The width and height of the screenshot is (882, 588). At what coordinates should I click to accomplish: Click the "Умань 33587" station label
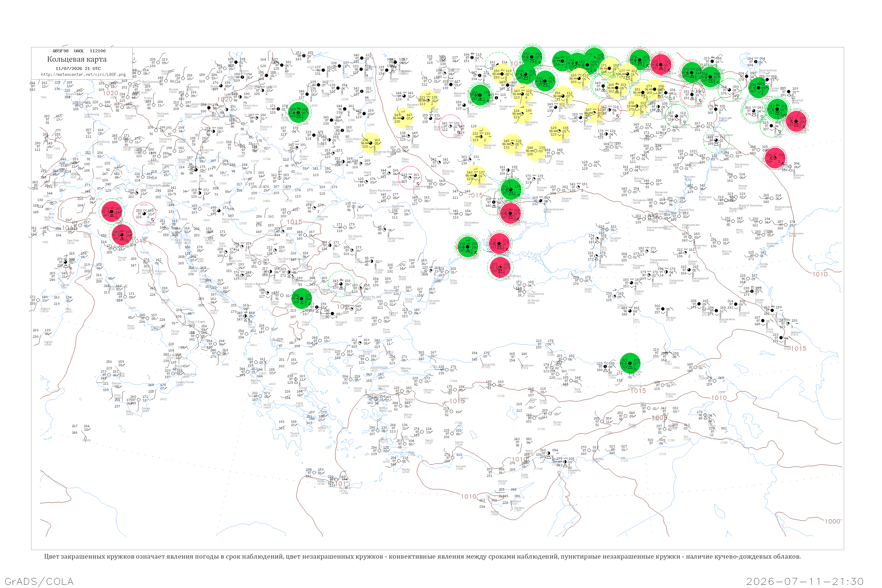pyautogui.click(x=468, y=204)
